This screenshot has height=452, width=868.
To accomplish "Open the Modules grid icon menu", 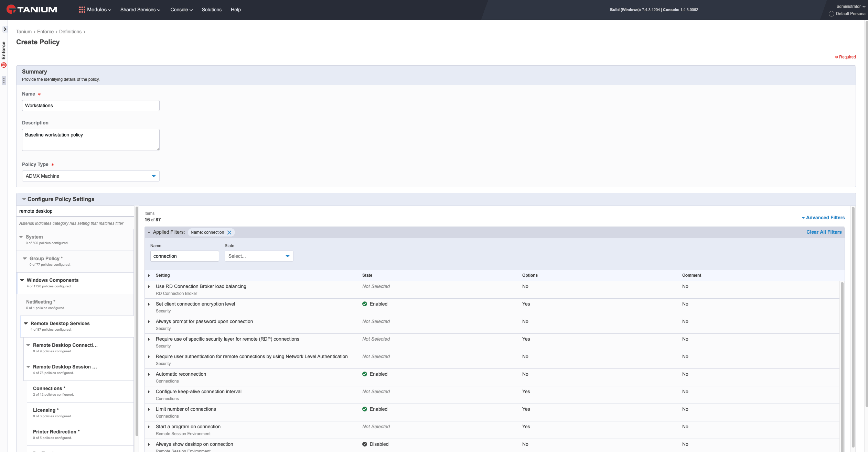I will (x=82, y=10).
